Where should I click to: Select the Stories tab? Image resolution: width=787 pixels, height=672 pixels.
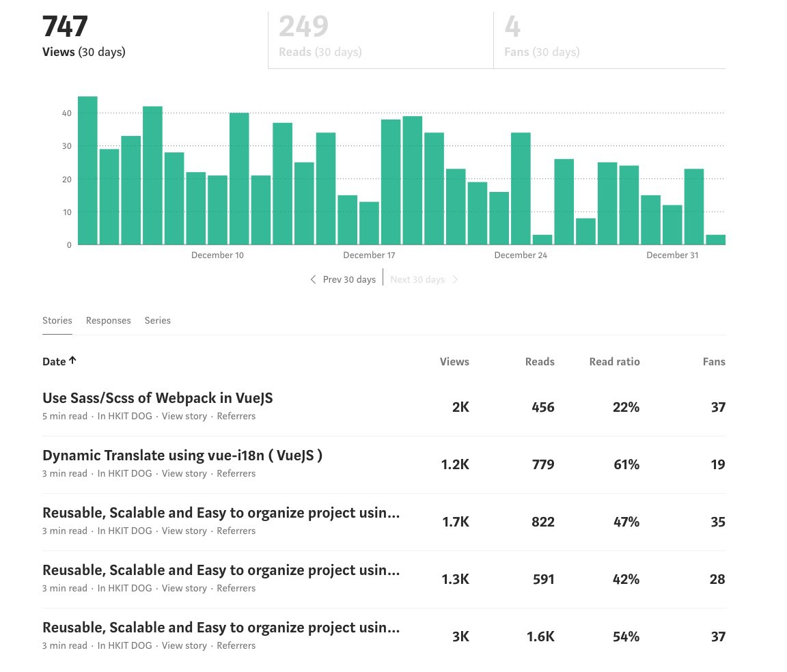57,320
